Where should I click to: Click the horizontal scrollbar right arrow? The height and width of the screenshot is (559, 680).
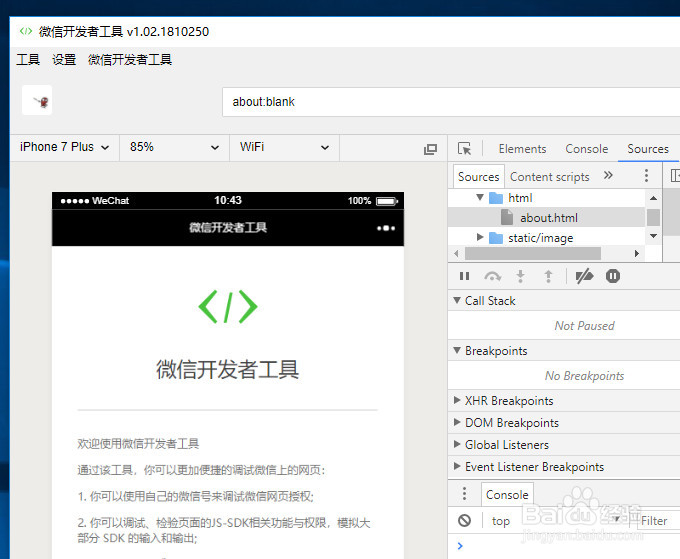click(x=637, y=253)
